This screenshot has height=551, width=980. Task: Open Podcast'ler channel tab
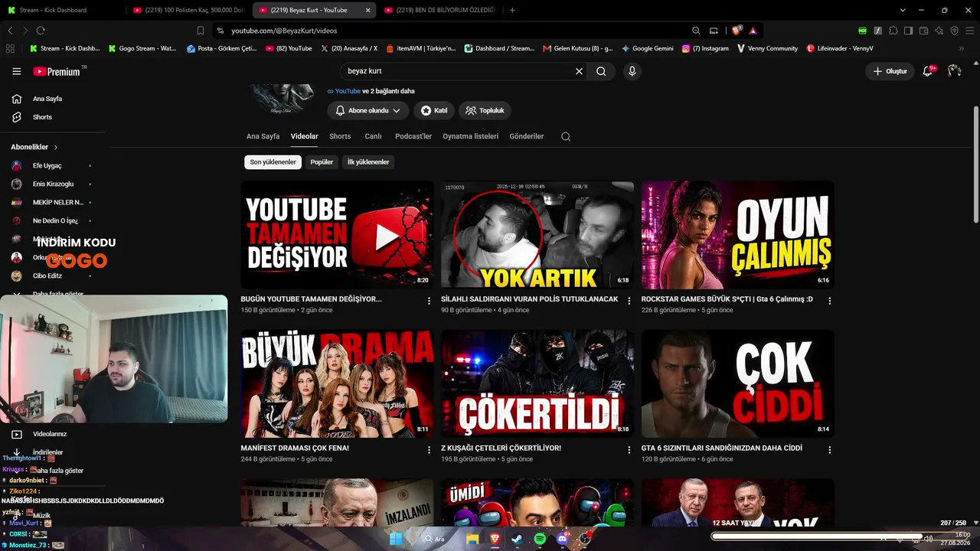(x=413, y=136)
